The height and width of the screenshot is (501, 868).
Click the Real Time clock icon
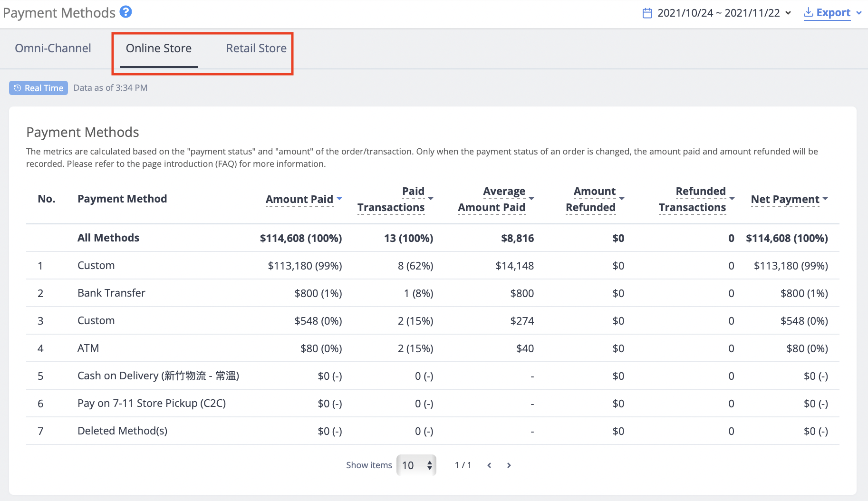(18, 88)
